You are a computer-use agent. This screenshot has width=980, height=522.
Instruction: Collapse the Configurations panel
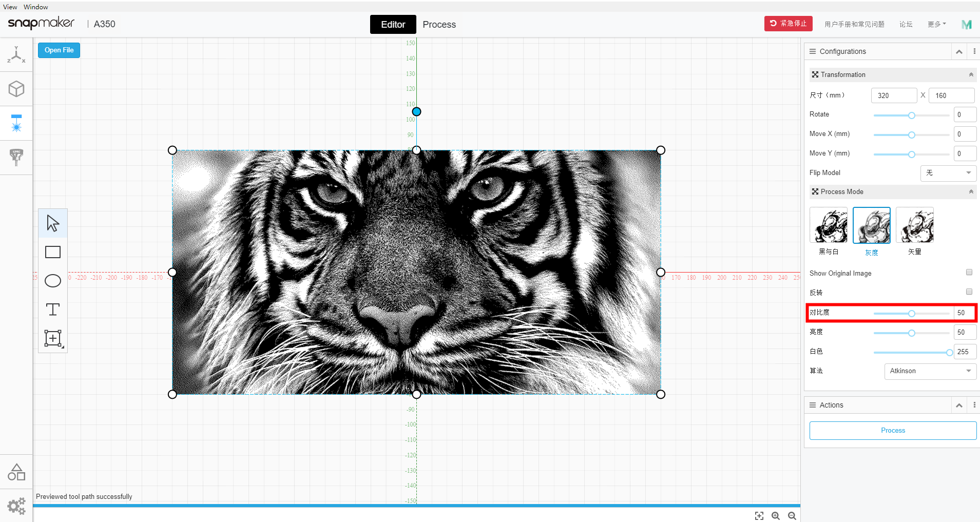click(x=959, y=51)
